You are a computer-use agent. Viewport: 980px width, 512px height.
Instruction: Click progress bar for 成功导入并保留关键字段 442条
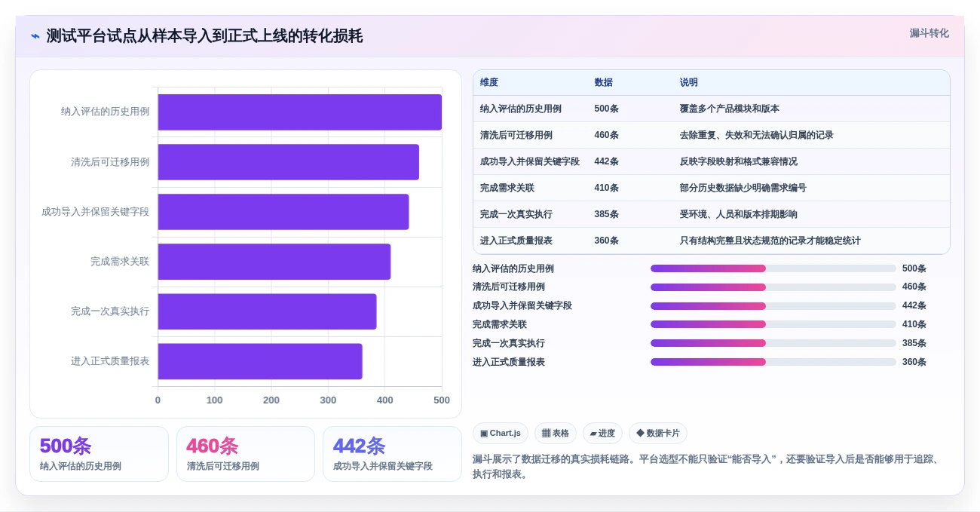(773, 306)
